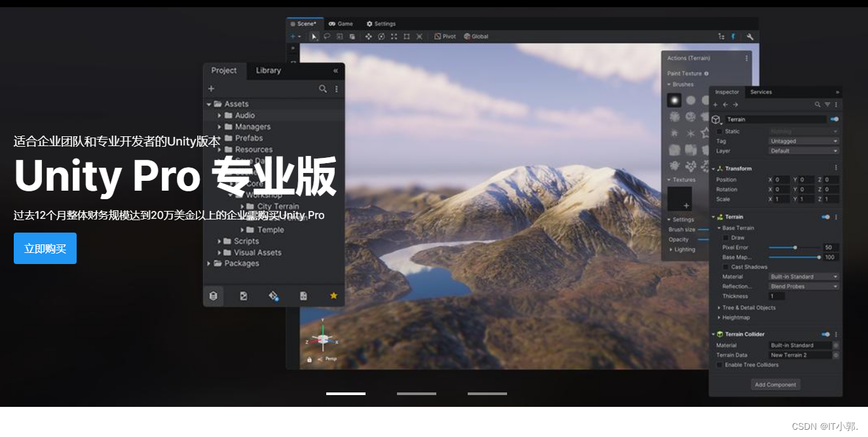Check Enable Tree Colliders
868x437 pixels.
pyautogui.click(x=719, y=364)
